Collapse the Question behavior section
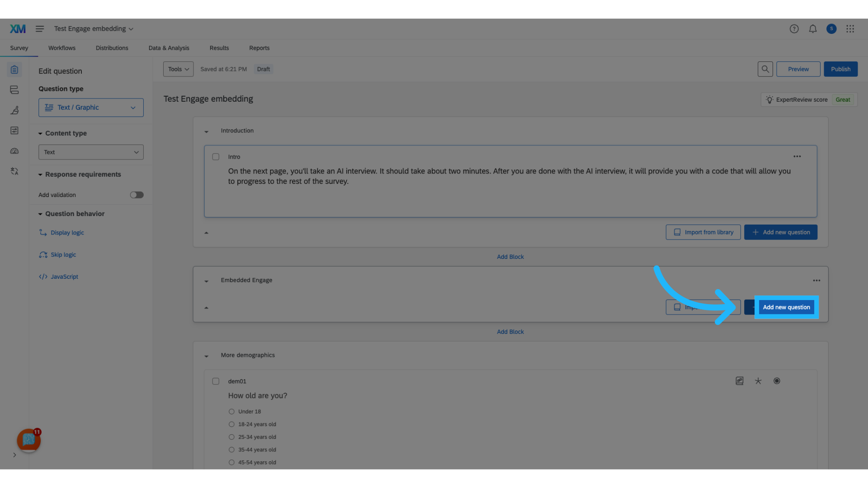Image resolution: width=868 pixels, height=488 pixels. [x=40, y=214]
